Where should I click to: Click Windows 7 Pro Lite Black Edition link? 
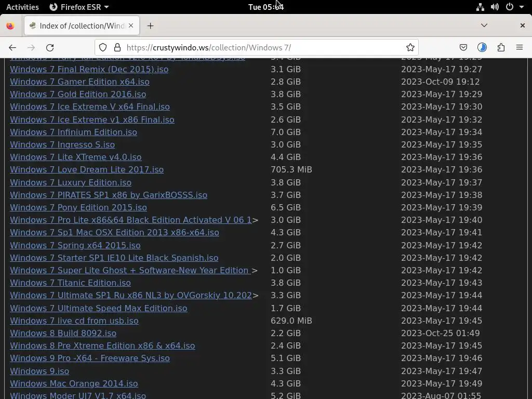click(x=130, y=220)
